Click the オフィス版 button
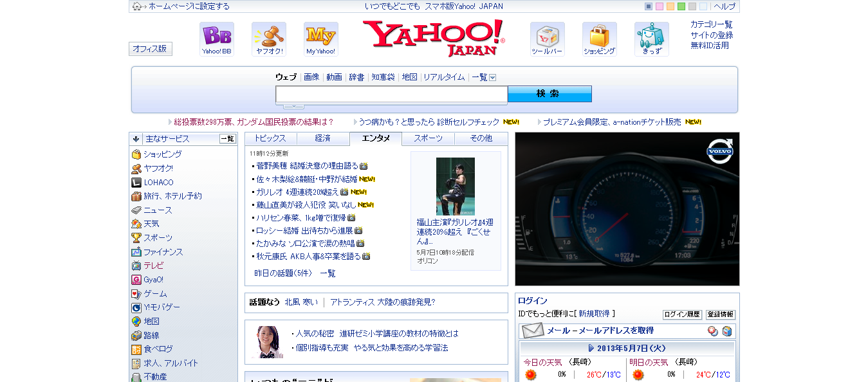This screenshot has width=868, height=382. click(x=151, y=49)
